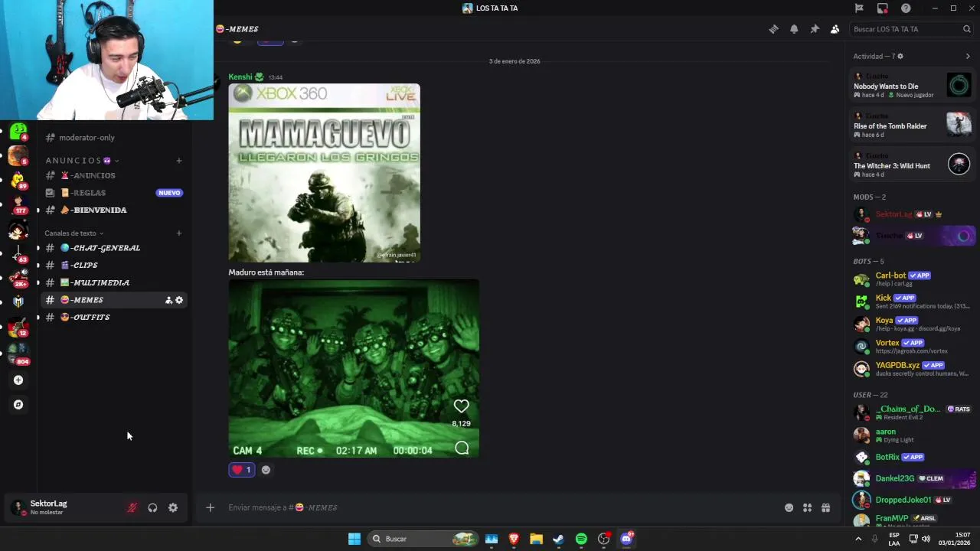
Task: Open the BIENVENIDA channel
Action: pyautogui.click(x=113, y=210)
